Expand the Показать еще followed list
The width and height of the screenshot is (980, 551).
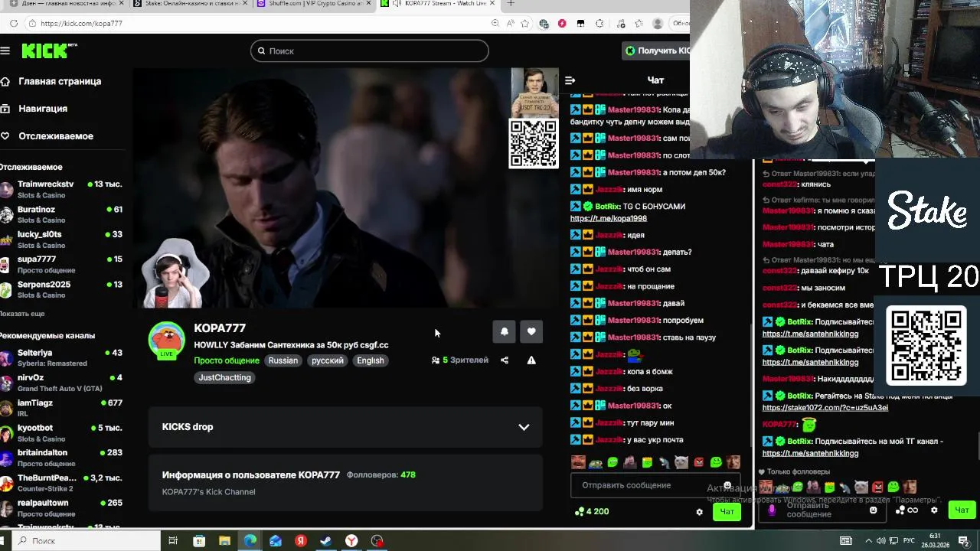coord(22,314)
